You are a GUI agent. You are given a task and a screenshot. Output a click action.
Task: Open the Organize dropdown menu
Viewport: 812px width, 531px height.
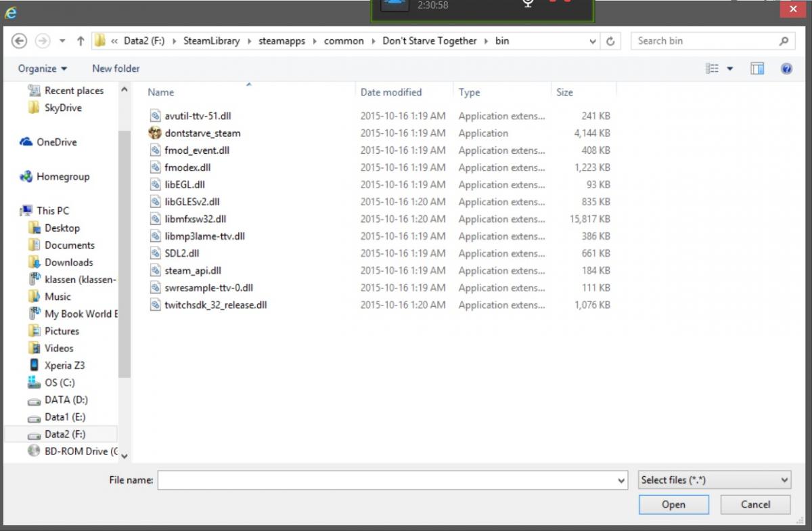pyautogui.click(x=43, y=68)
